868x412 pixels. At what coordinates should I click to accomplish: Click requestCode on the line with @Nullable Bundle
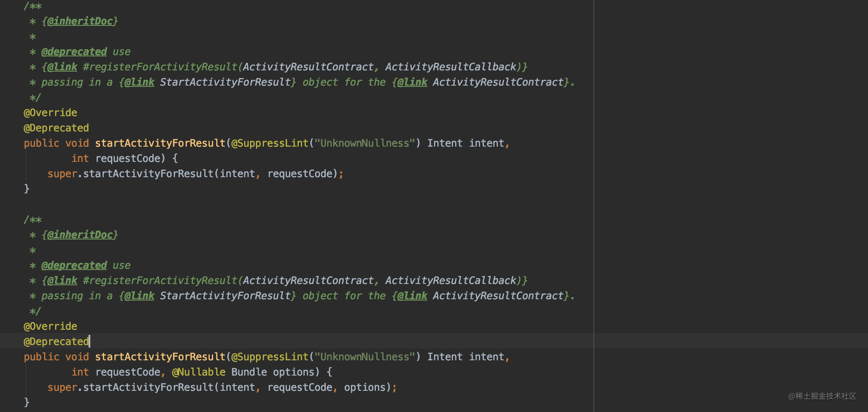click(x=128, y=372)
